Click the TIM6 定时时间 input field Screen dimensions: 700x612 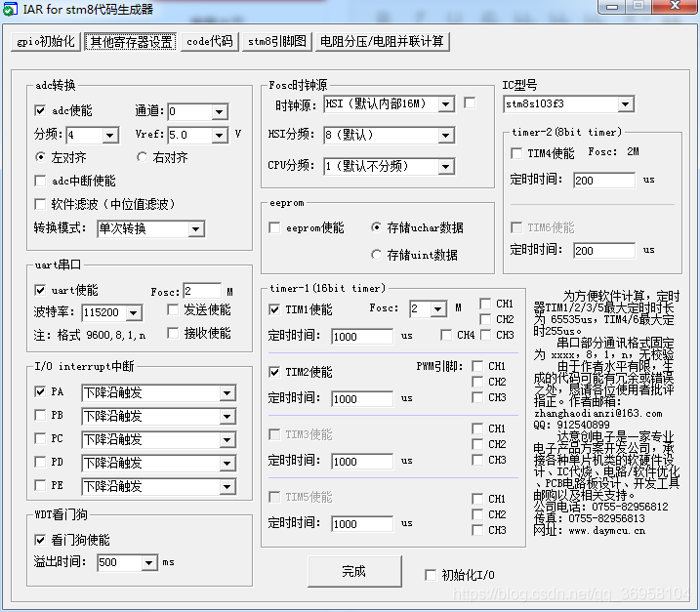(604, 251)
